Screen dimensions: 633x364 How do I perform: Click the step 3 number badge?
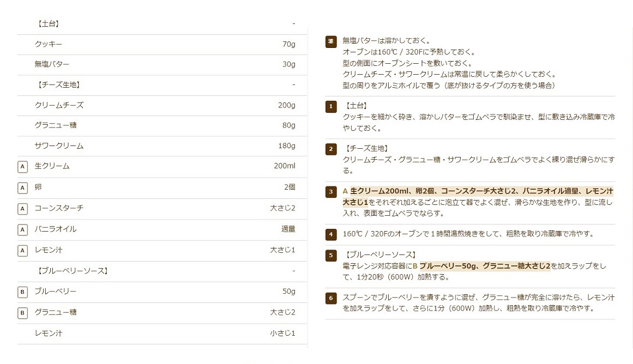coord(331,192)
